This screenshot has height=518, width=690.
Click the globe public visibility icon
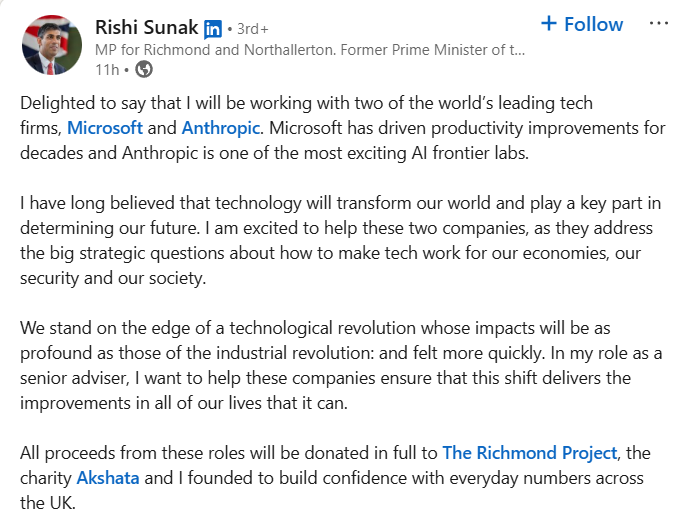point(144,69)
